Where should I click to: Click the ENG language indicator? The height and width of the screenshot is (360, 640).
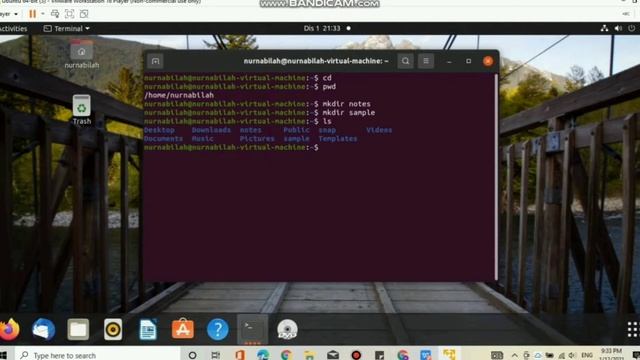(587, 355)
